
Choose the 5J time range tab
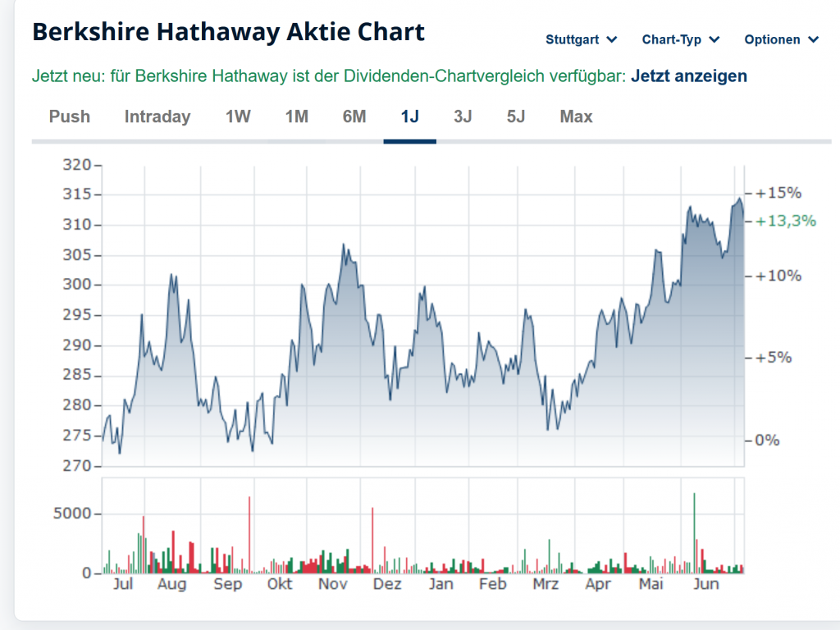(516, 116)
